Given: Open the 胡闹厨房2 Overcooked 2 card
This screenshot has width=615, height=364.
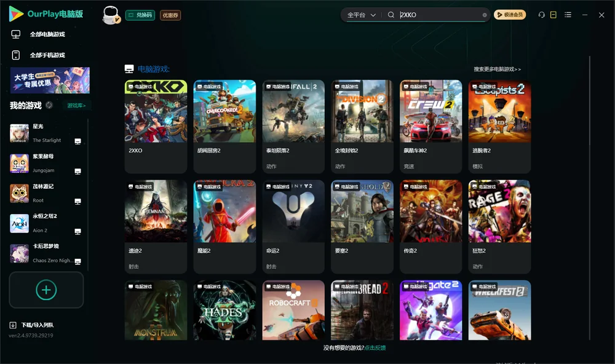Looking at the screenshot, I should click(x=224, y=126).
